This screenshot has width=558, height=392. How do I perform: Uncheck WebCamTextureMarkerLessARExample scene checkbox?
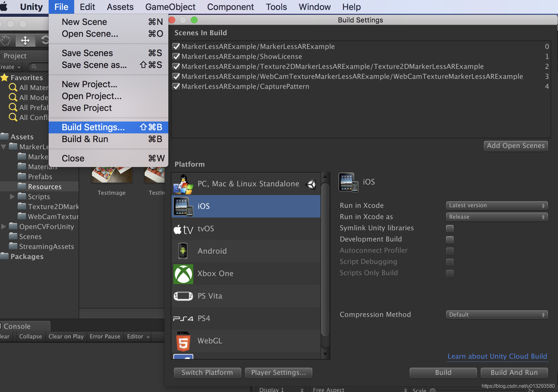176,76
